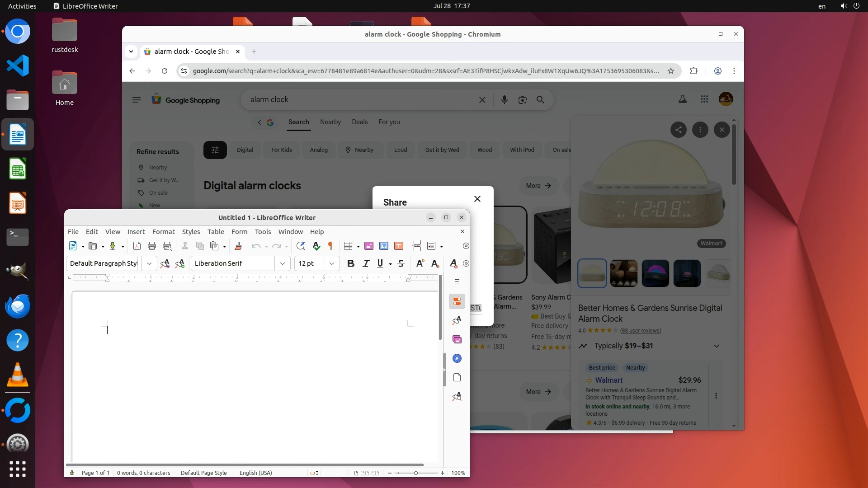
Task: Open Find & Replace tool
Action: click(301, 246)
